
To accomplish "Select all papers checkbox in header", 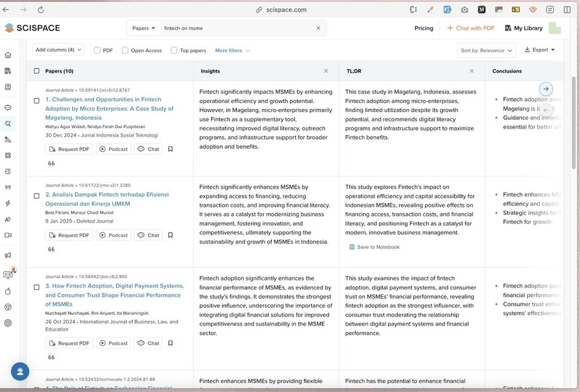I will pos(37,71).
